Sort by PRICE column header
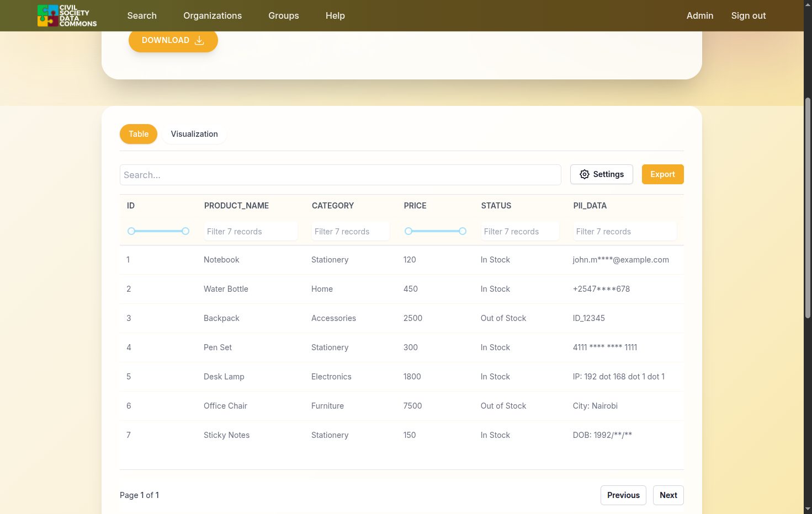812x514 pixels. 415,206
